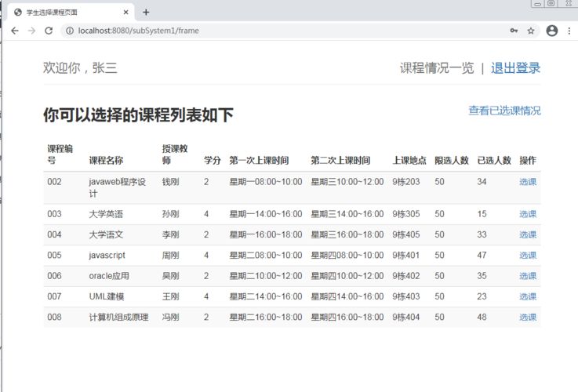Click location cell 9栋402
This screenshot has height=392, width=578.
pos(405,276)
